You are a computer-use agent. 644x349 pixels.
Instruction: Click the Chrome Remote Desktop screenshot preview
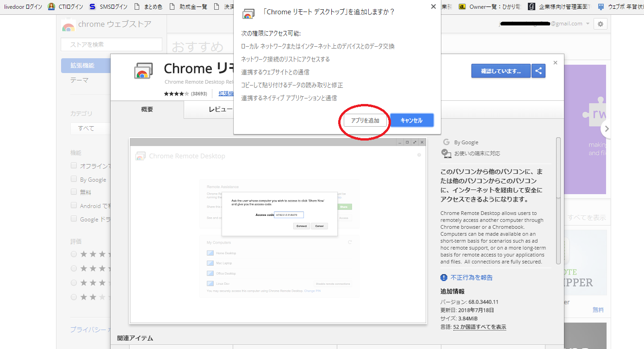[278, 231]
